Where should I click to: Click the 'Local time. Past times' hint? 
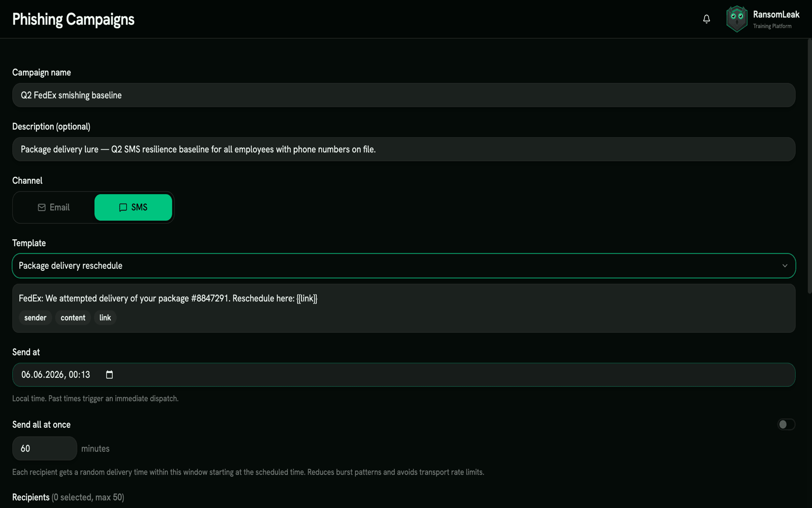tap(95, 398)
